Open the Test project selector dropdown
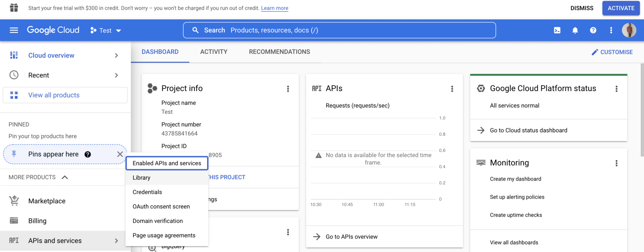 106,31
